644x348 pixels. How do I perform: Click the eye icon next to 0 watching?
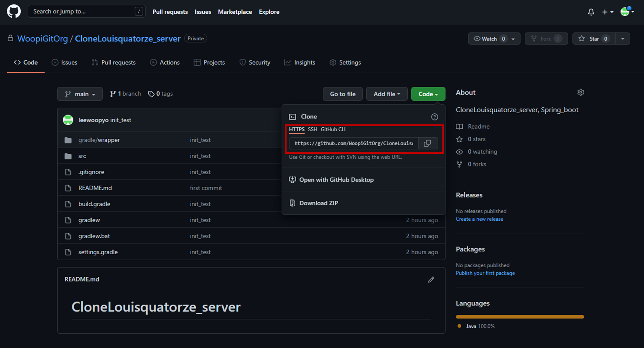[x=459, y=152]
